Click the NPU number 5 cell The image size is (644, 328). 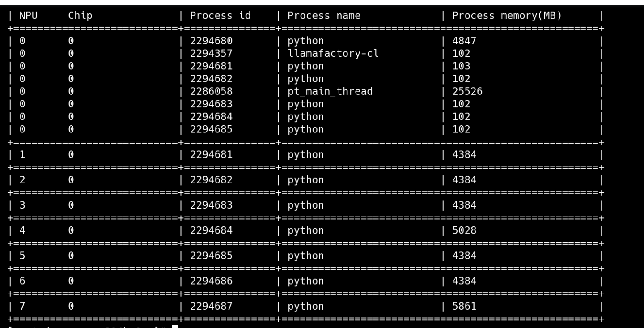(x=22, y=256)
